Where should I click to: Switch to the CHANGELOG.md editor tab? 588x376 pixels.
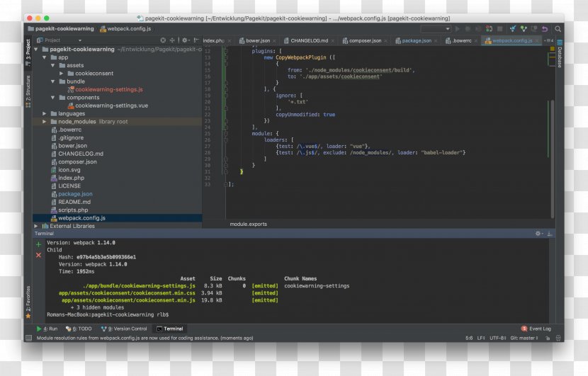pos(309,40)
